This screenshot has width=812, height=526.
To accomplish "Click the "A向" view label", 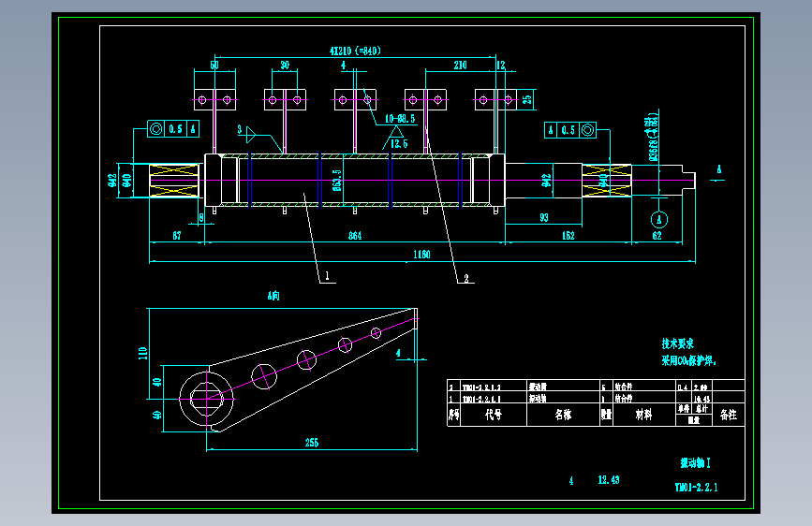I will coord(273,296).
